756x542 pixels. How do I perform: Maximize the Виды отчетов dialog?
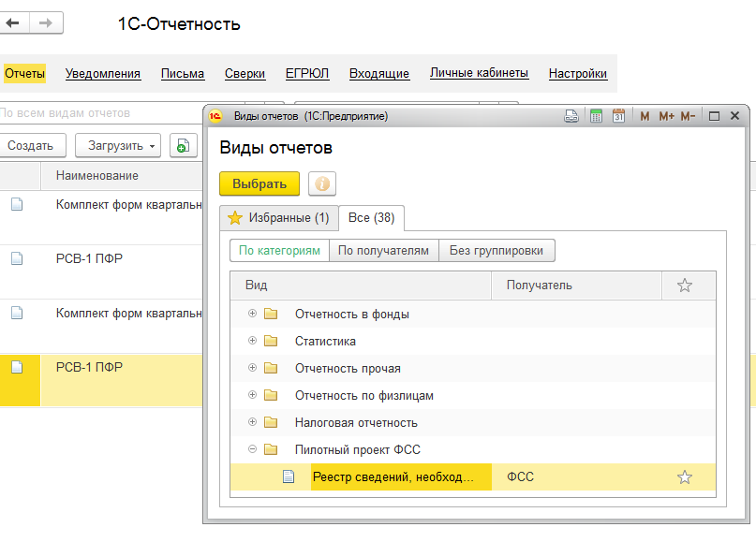tap(714, 116)
